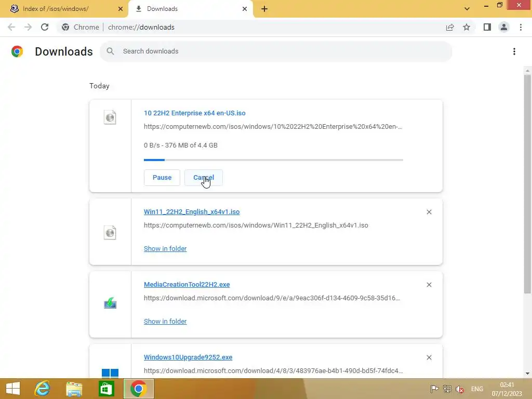Click the file icon for Win11_22H2_English_x64v1.iso
Screen dimensions: 532x399
pyautogui.click(x=110, y=233)
